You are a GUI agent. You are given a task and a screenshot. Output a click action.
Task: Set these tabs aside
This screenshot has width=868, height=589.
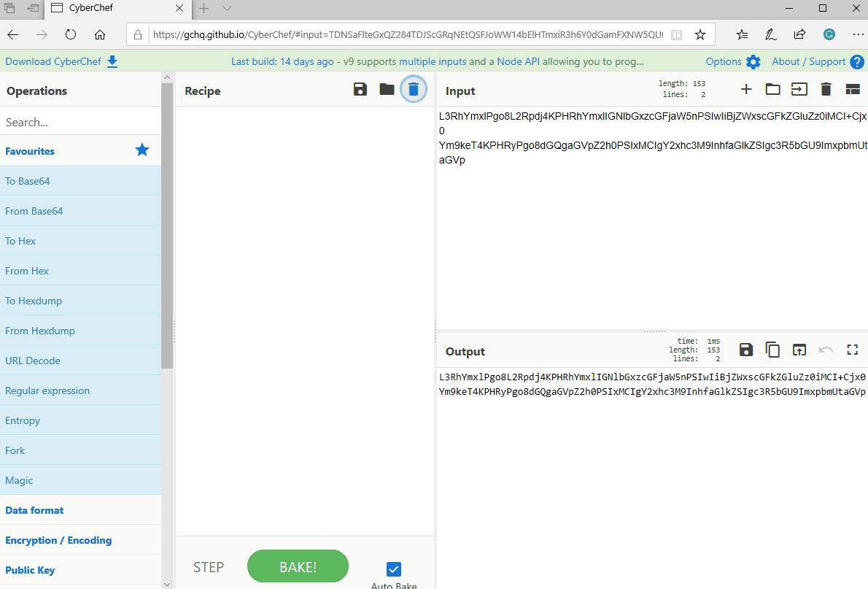pyautogui.click(x=34, y=8)
